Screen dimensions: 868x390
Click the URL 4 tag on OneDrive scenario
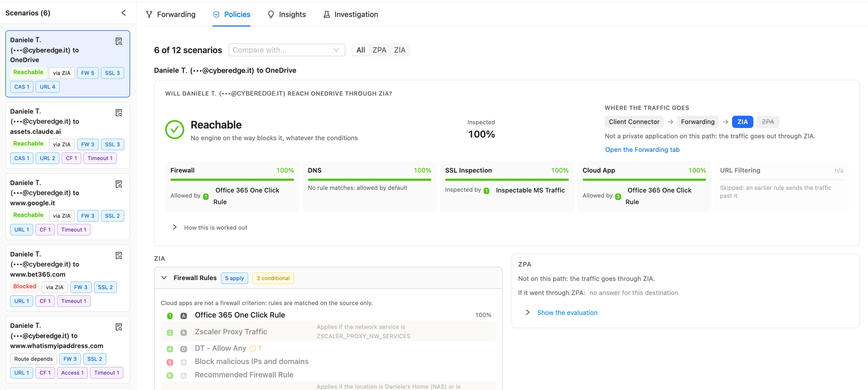47,87
